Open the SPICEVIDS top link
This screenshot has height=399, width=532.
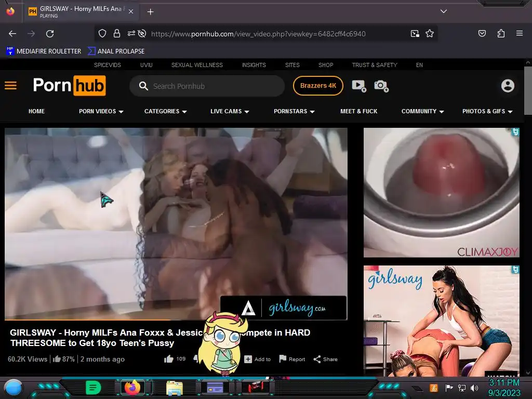(107, 65)
